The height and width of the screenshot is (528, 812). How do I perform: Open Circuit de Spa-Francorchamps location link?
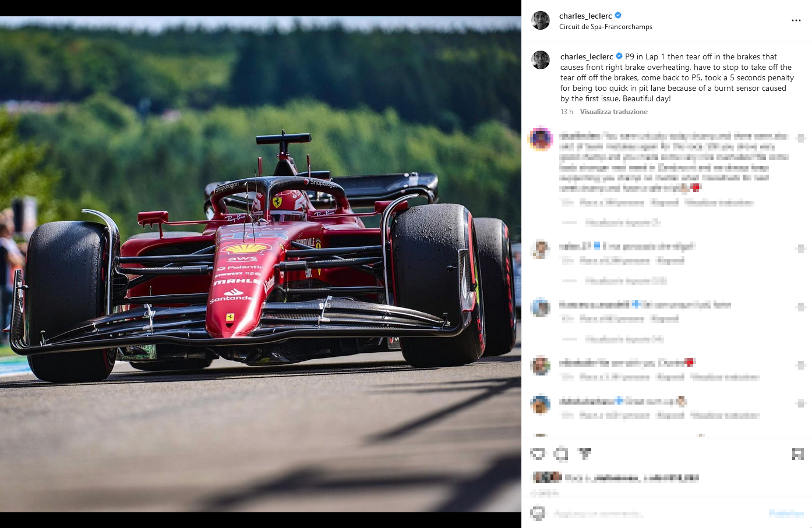tap(606, 27)
